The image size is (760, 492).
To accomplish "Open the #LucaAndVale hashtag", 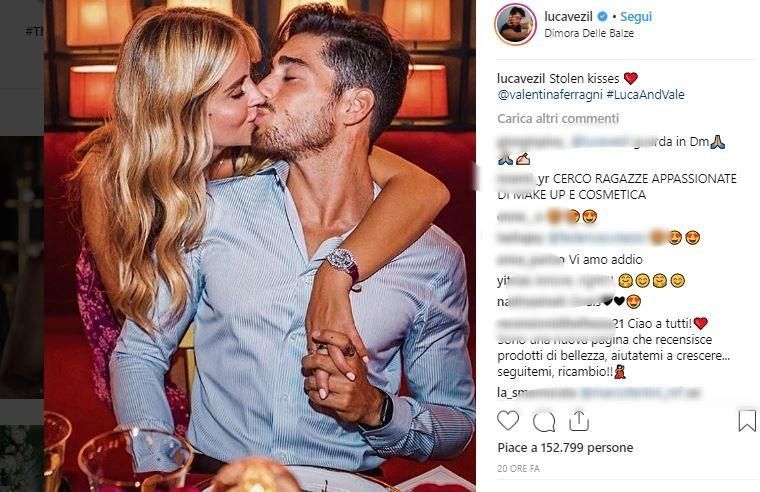I will pyautogui.click(x=645, y=95).
